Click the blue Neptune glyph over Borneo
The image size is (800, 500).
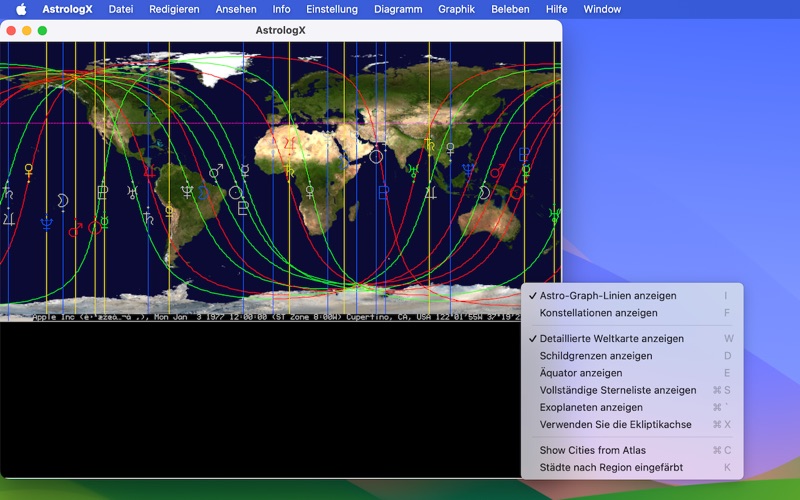coord(468,170)
